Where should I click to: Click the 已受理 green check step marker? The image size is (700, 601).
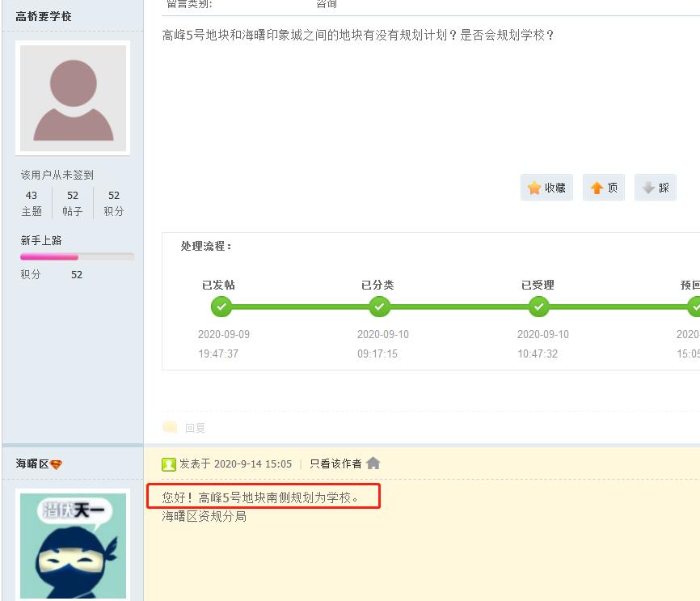click(539, 307)
